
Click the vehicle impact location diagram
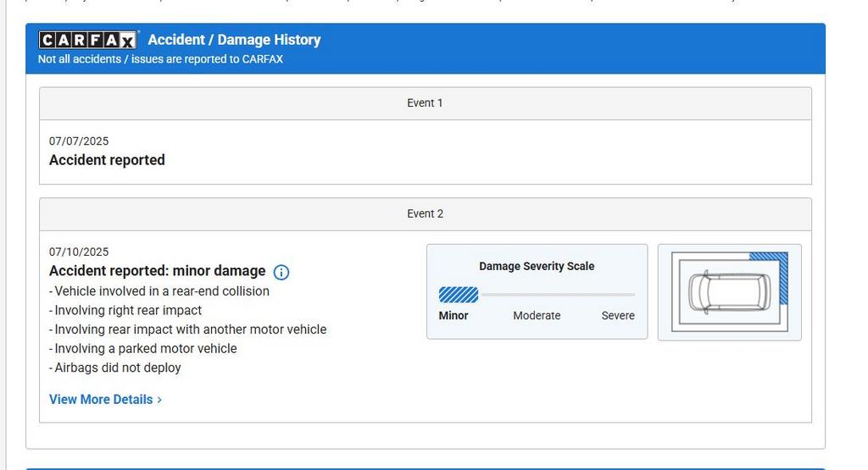(730, 292)
